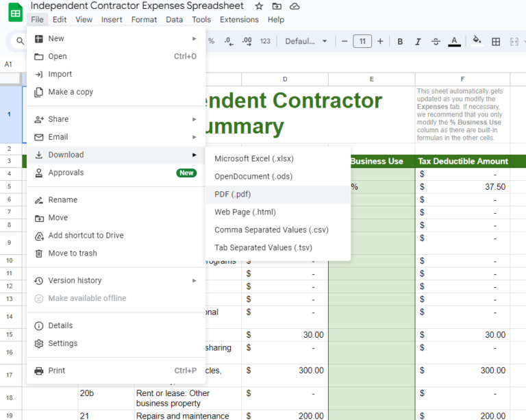This screenshot has width=526, height=420.
Task: Open the Format menu
Action: point(144,19)
